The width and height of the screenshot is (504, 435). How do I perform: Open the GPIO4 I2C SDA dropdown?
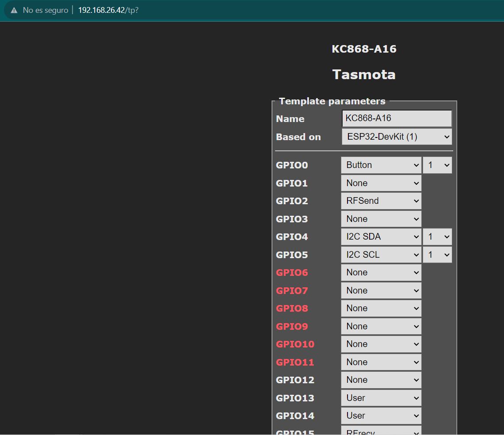pyautogui.click(x=381, y=237)
